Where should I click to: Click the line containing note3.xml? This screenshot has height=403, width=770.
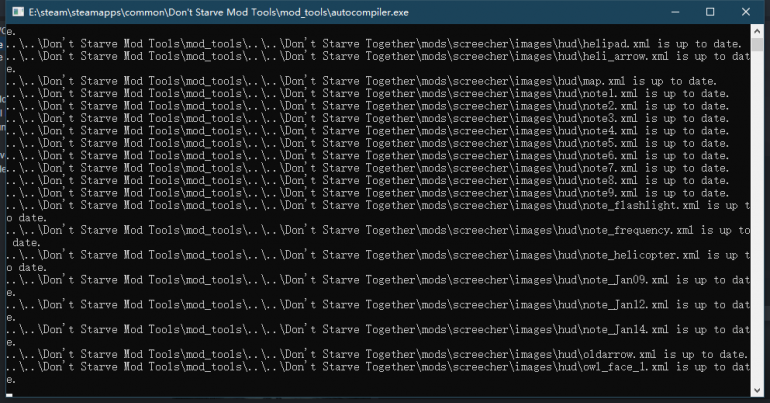(x=367, y=118)
